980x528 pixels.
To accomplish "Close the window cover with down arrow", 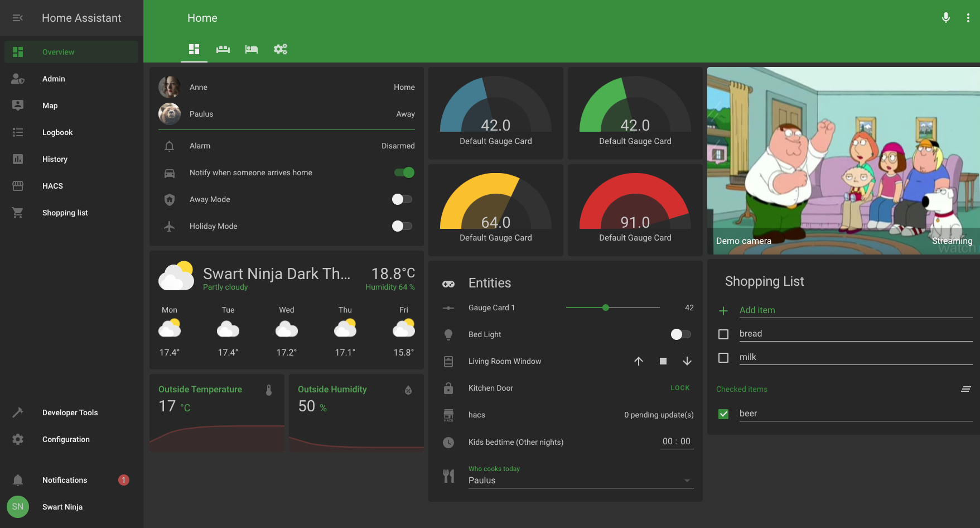I will [687, 361].
